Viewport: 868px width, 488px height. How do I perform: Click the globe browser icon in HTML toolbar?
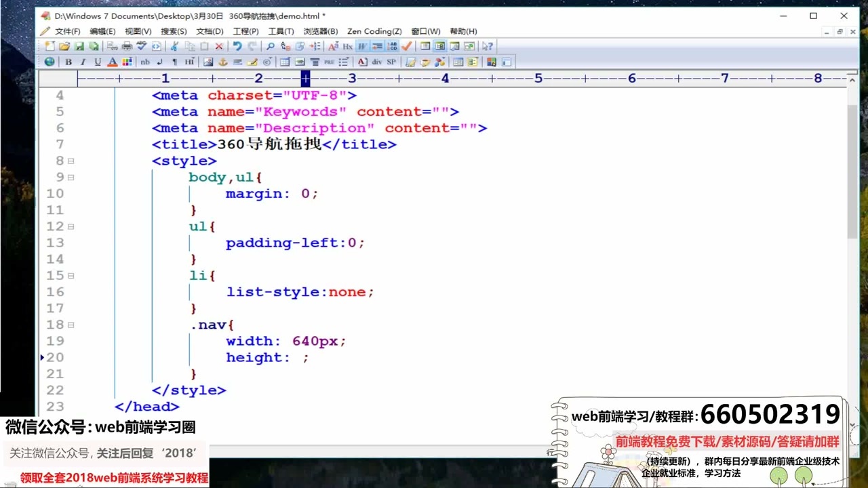(x=50, y=62)
